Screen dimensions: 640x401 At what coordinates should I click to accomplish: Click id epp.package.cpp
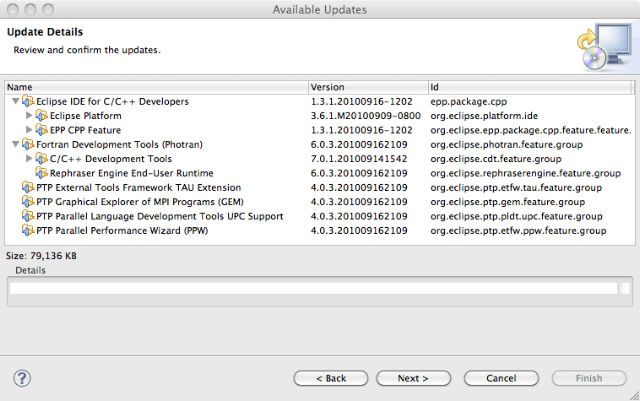469,102
